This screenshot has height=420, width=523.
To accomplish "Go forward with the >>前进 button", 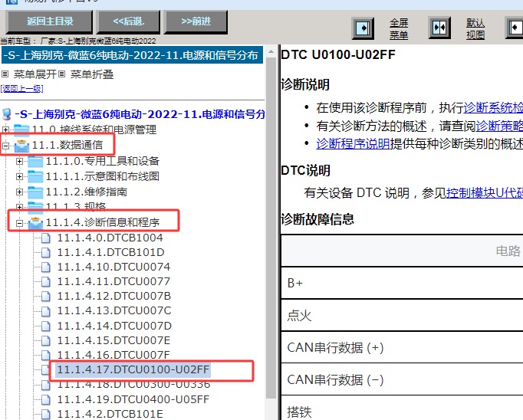I will point(196,21).
